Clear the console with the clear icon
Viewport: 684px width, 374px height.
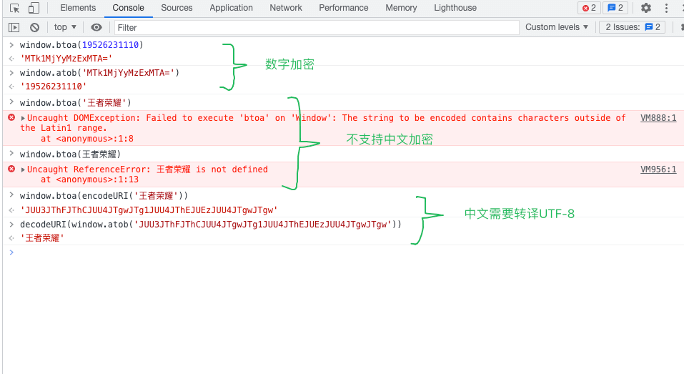point(34,27)
